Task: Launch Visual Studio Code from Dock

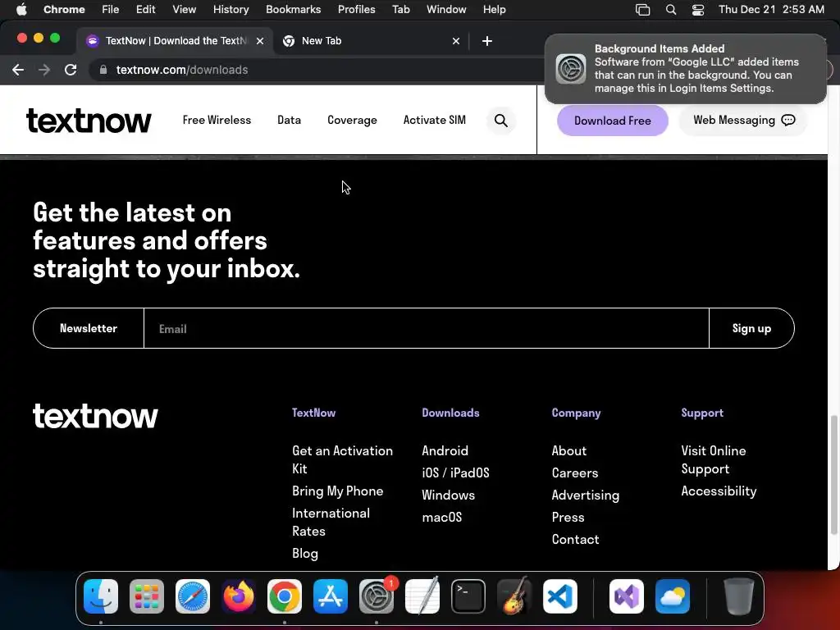Action: click(x=560, y=596)
